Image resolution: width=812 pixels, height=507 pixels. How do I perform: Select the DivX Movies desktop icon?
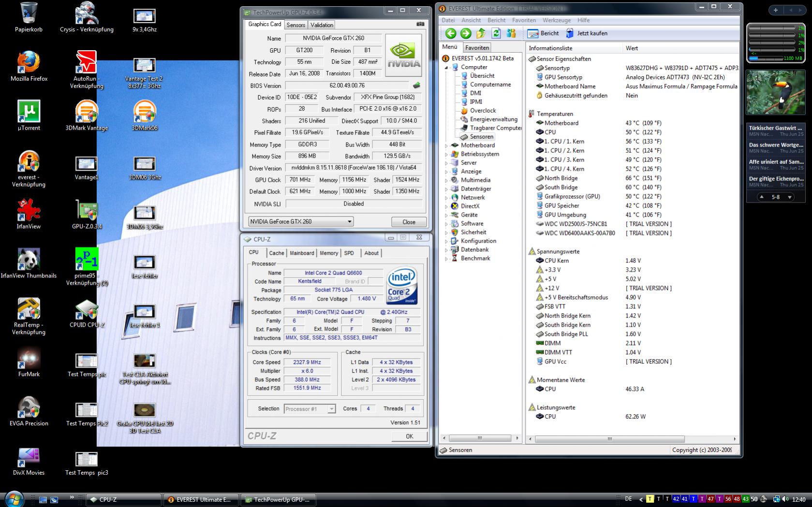pos(29,461)
